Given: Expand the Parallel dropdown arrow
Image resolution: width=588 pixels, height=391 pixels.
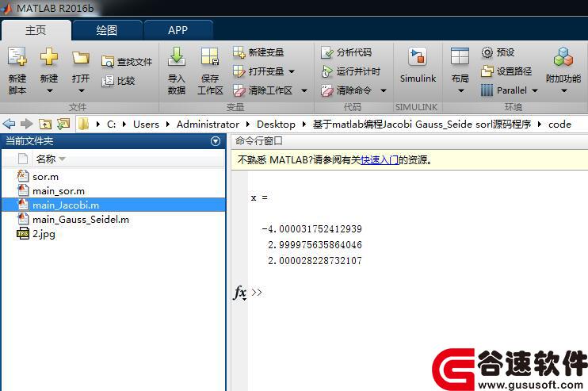Looking at the screenshot, I should [x=535, y=90].
